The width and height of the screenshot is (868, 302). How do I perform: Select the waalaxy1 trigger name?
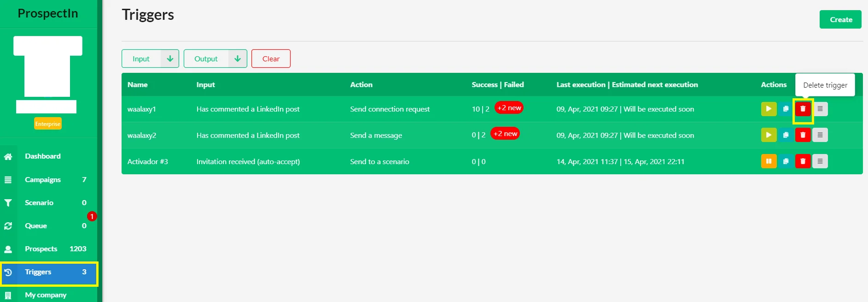pos(142,109)
